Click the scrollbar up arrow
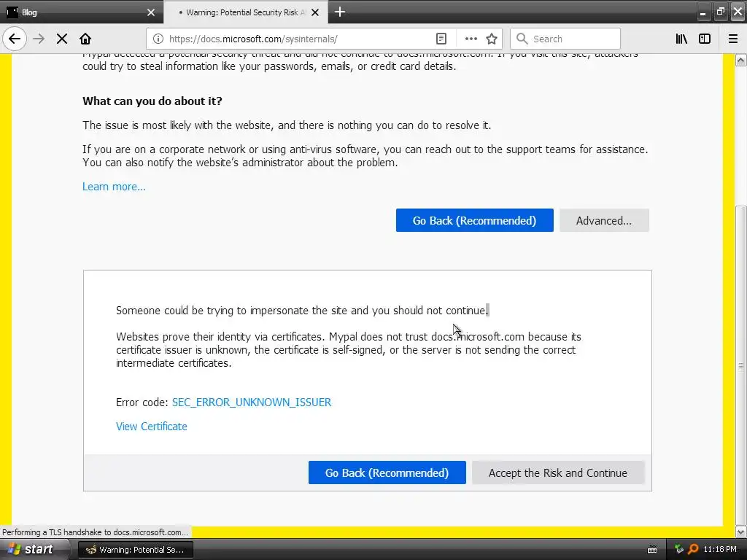 [741, 60]
